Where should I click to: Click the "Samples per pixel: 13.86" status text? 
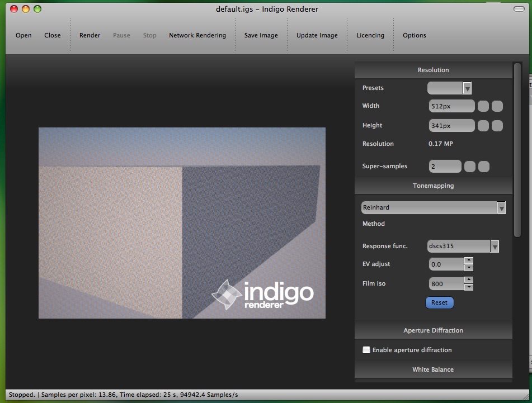coord(79,395)
